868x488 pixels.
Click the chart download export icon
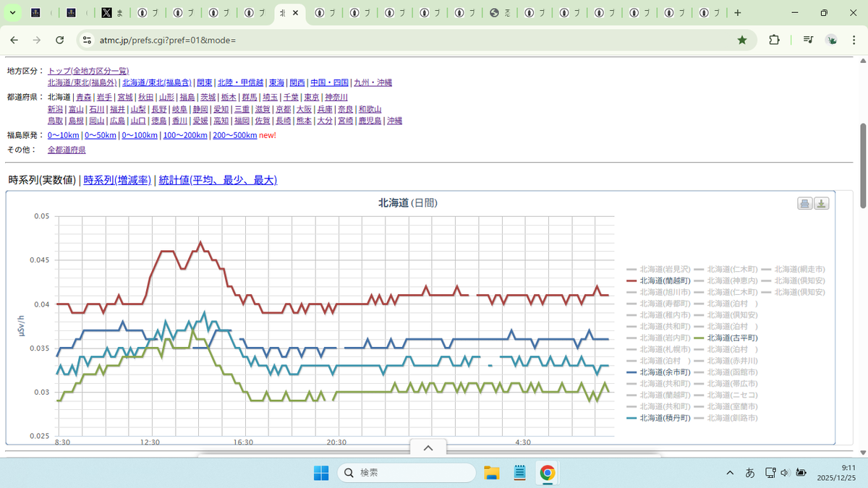[x=821, y=204]
